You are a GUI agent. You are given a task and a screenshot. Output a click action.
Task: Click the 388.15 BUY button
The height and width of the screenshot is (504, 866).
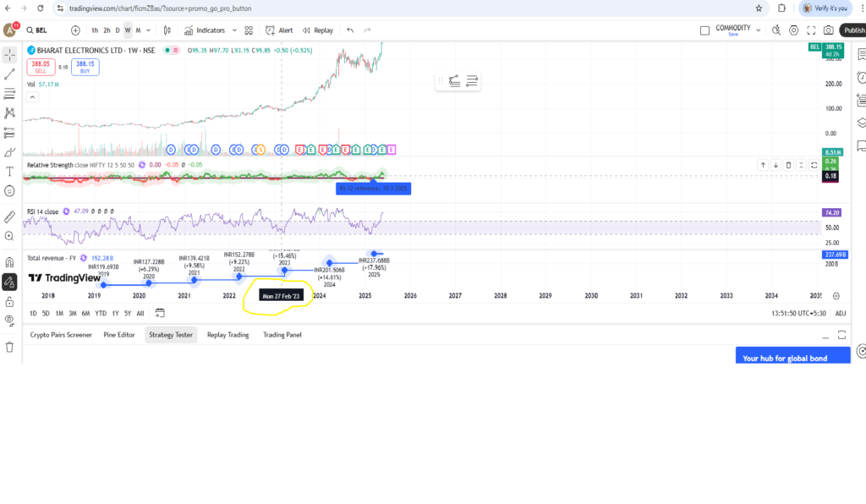85,67
